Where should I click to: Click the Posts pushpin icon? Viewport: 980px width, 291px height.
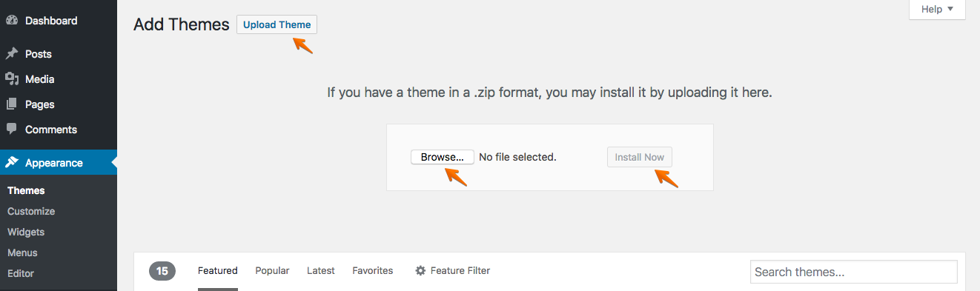click(x=11, y=54)
